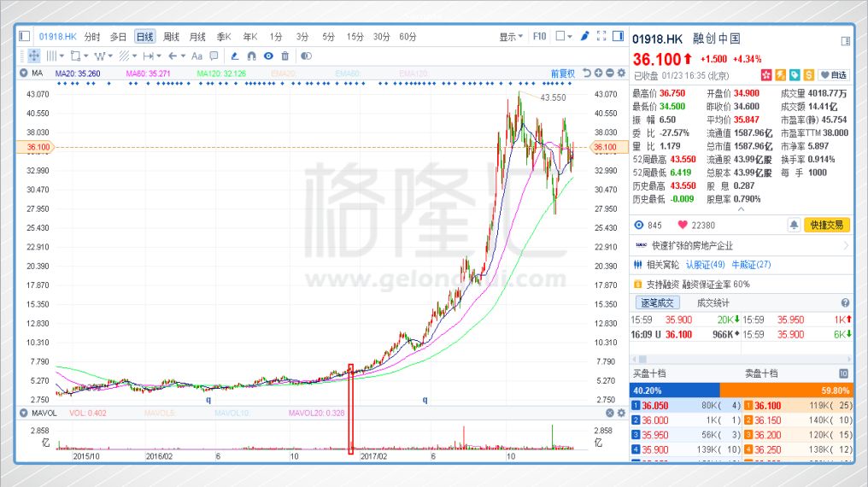Click the 59.80% sell ratio bar
Screen dimensions: 868x487
click(x=786, y=390)
